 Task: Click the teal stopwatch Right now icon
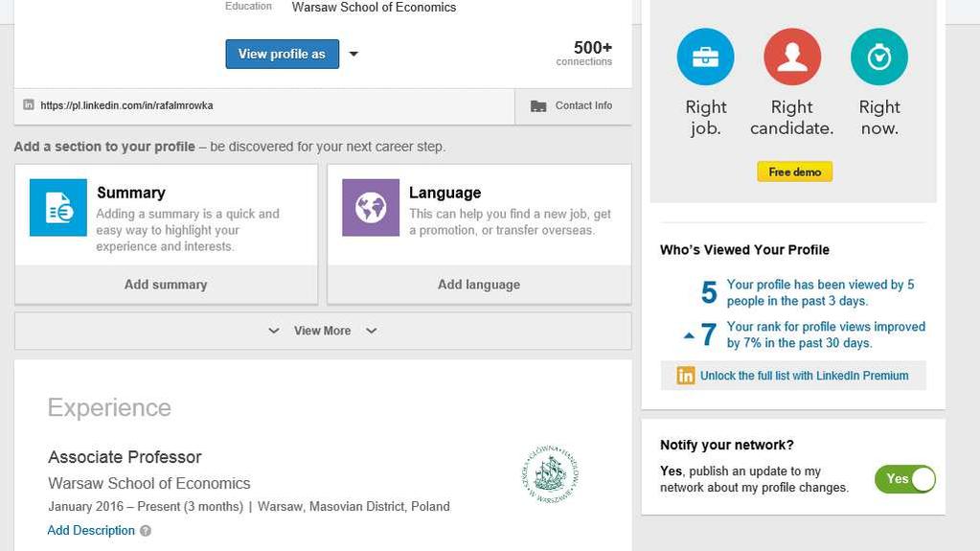pos(878,57)
